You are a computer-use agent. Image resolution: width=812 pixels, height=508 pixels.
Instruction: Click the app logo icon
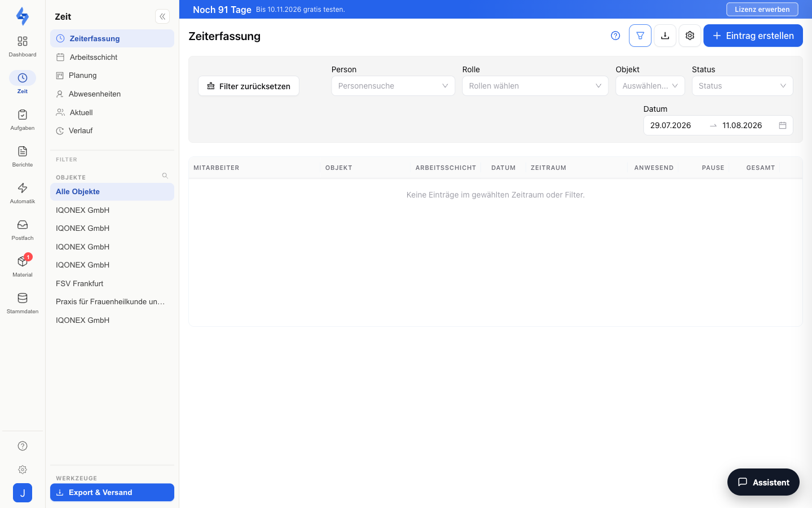tap(23, 16)
